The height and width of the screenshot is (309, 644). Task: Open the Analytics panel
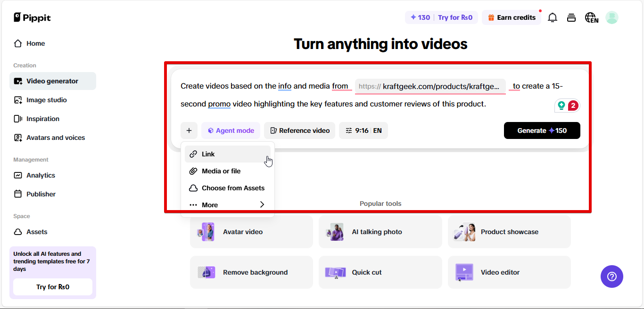(40, 175)
